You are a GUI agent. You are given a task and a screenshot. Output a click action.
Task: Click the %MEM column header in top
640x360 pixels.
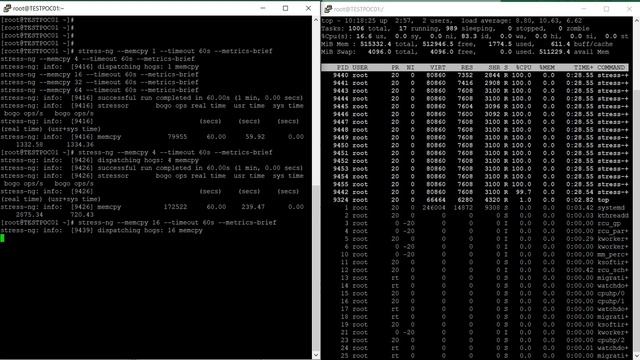tap(547, 67)
